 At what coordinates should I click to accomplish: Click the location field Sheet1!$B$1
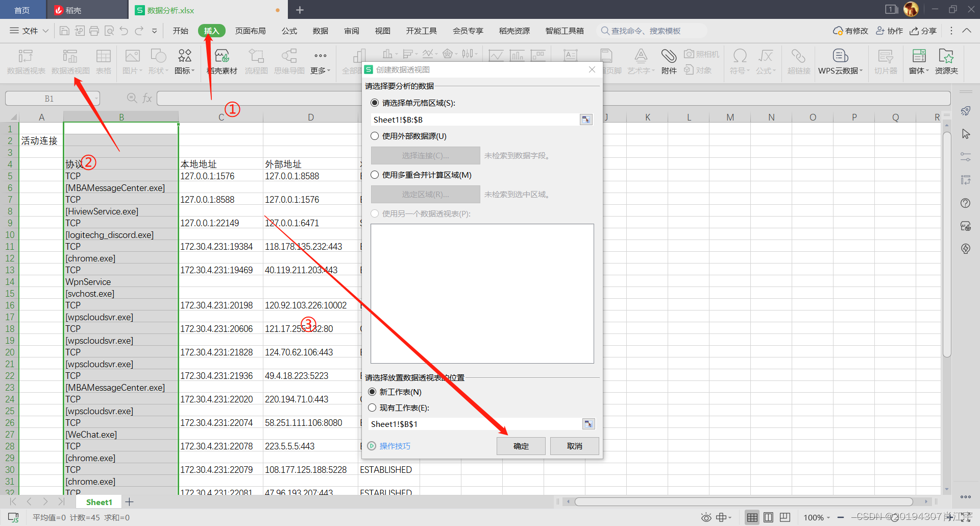point(475,424)
